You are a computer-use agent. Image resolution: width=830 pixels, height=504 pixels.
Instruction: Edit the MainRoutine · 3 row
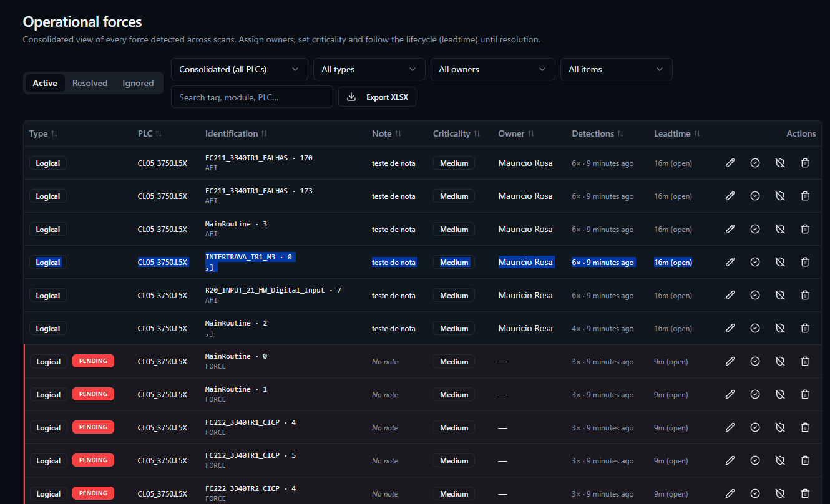tap(730, 229)
